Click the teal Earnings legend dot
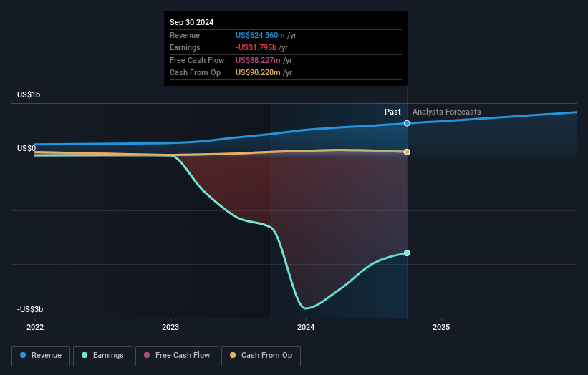The image size is (588, 375). click(85, 355)
